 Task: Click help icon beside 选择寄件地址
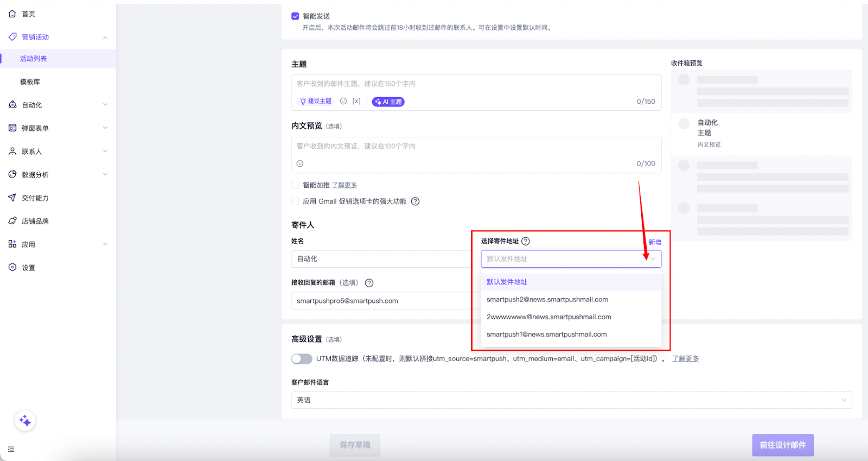(526, 241)
